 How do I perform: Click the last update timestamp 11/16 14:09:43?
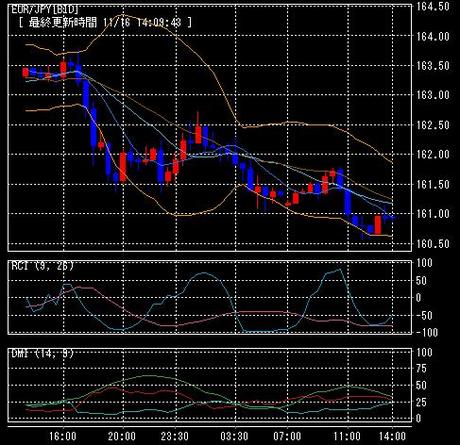[x=142, y=23]
